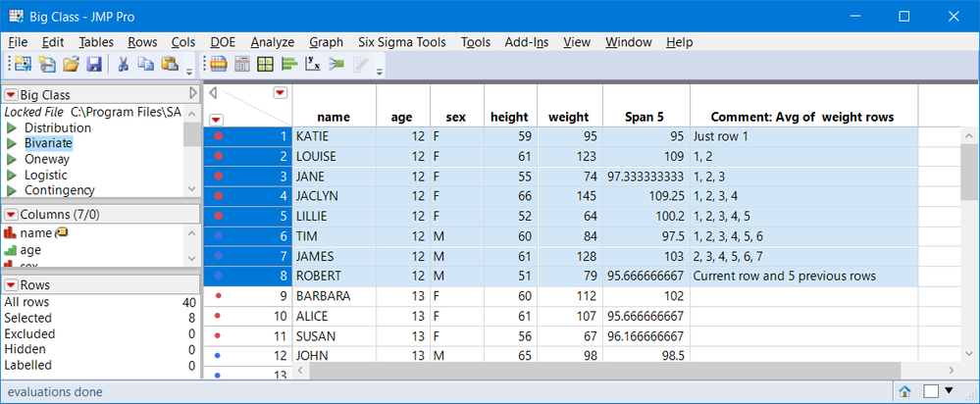Toggle the row state marker for BARBARA

point(219,293)
